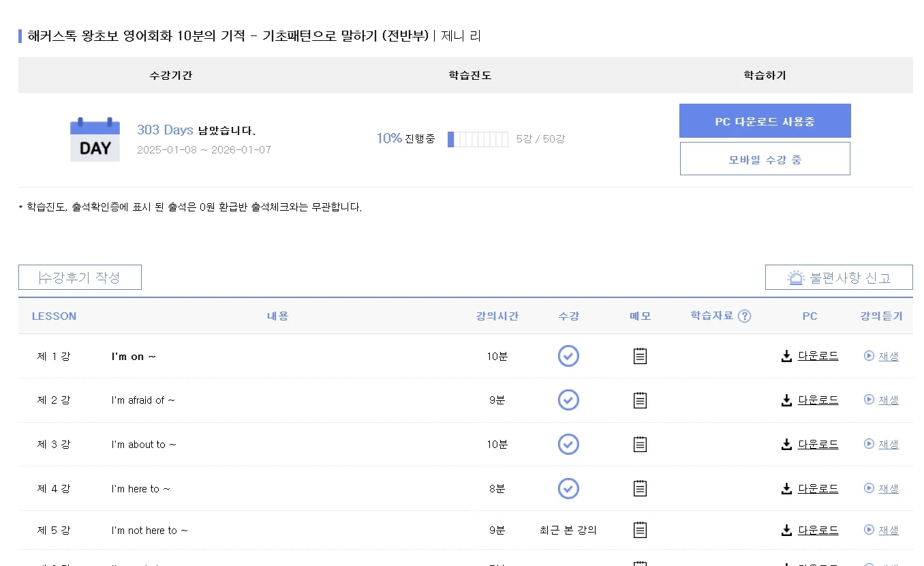
Task: Click the completed checkmark for lesson 2
Action: [568, 400]
